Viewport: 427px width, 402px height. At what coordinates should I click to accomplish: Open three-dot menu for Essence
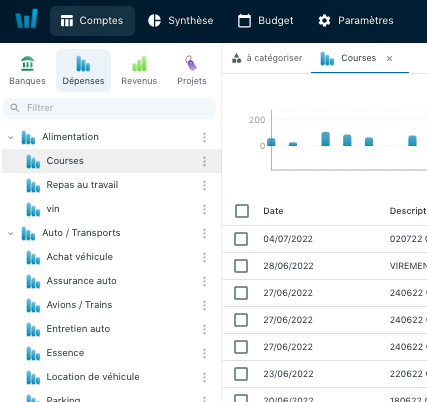204,353
